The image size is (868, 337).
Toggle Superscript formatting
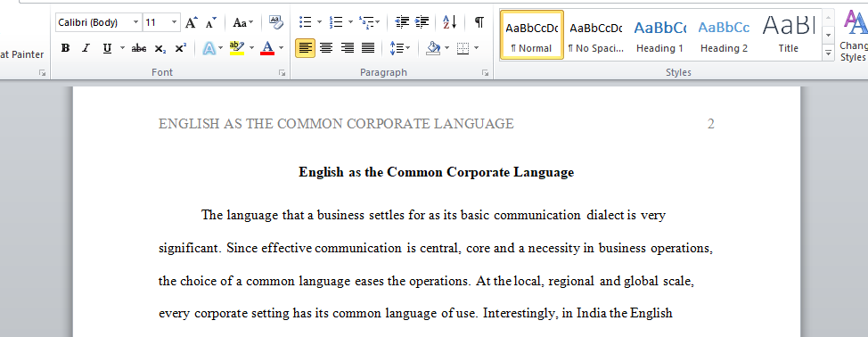(x=181, y=48)
